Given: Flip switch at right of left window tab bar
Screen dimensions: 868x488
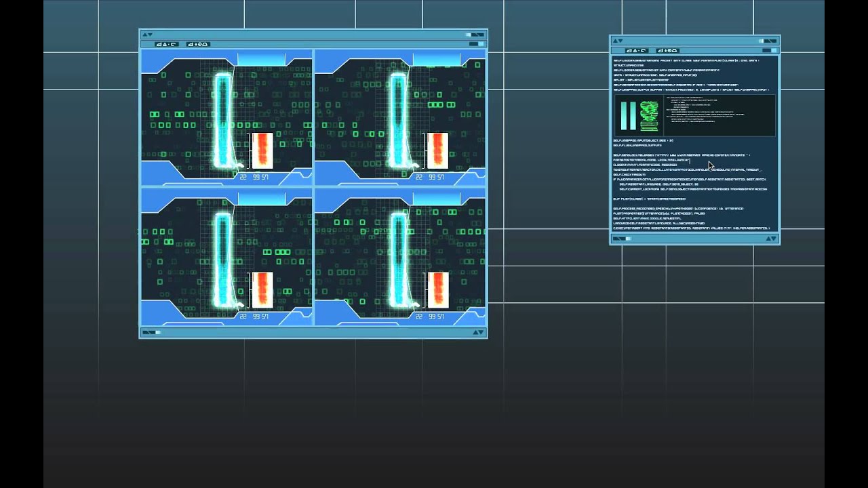Looking at the screenshot, I should pos(475,44).
